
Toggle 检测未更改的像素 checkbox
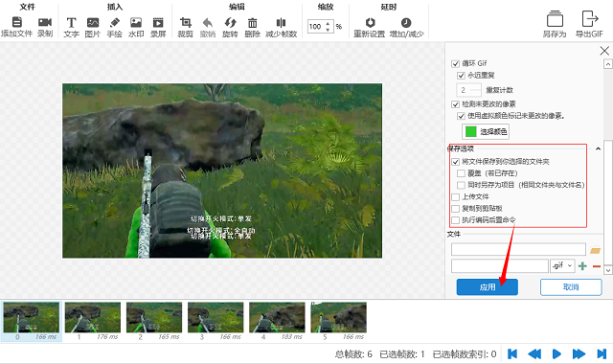tap(455, 104)
